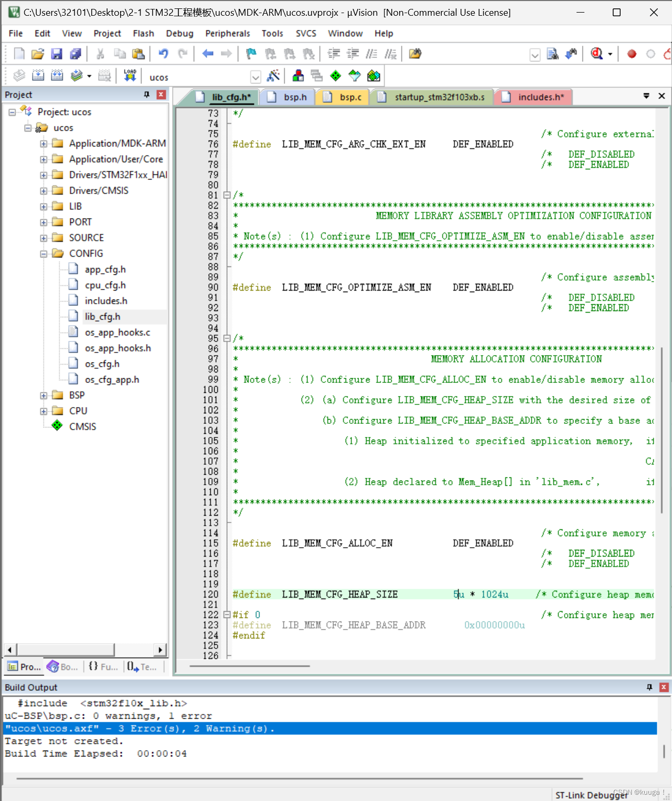Show the Functions tab in project panel
Screen dimensions: 672x801
tap(103, 667)
